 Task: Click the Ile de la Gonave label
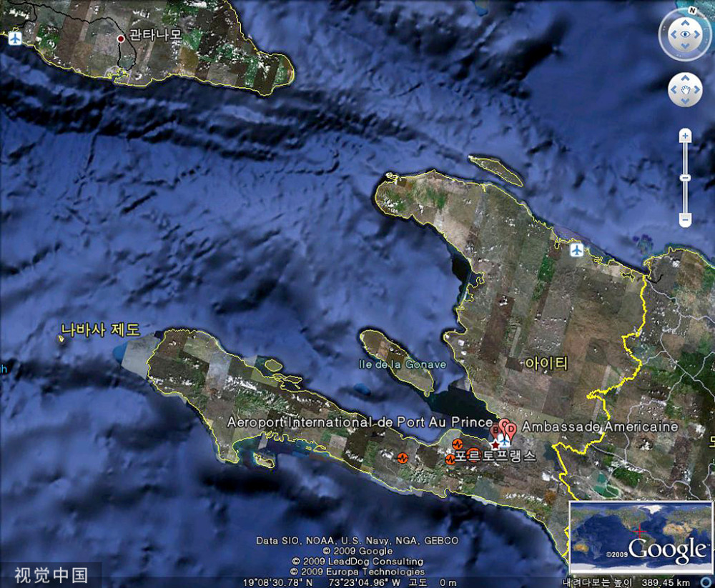[402, 364]
